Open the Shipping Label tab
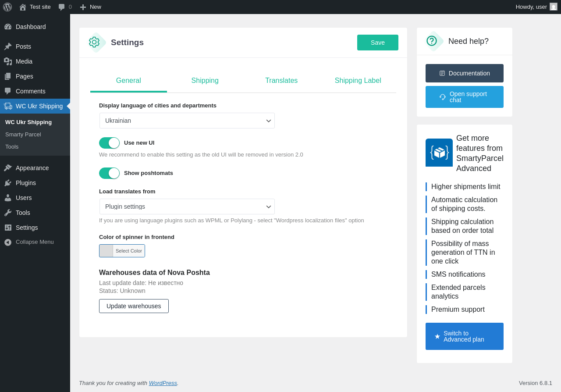The width and height of the screenshot is (561, 392). [x=358, y=81]
